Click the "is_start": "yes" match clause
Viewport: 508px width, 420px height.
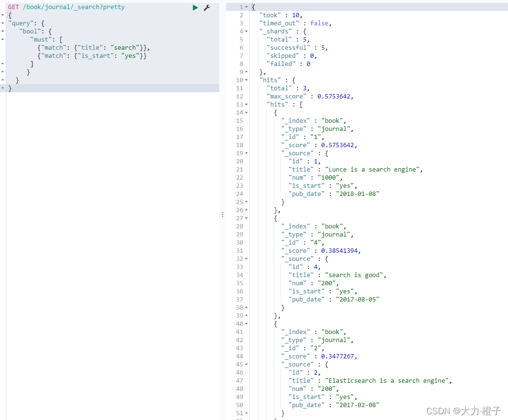pos(92,56)
